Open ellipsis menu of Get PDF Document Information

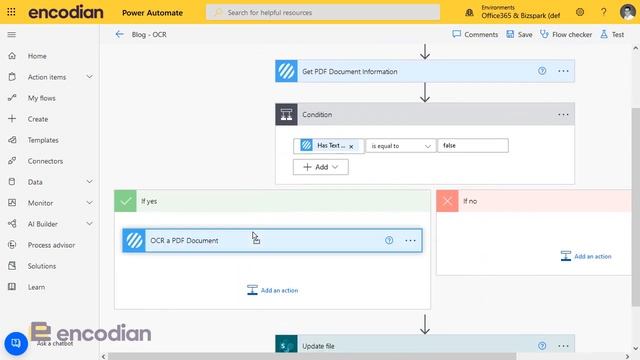(x=563, y=71)
